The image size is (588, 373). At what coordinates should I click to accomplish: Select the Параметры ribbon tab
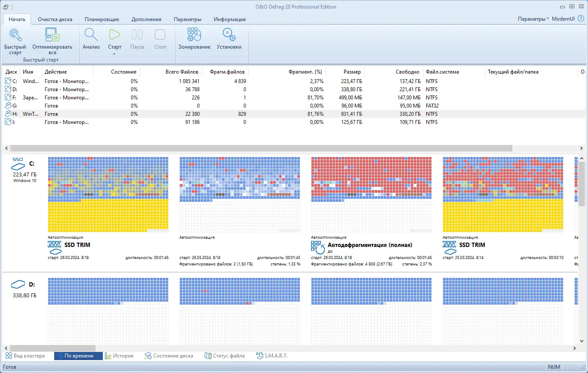click(188, 19)
